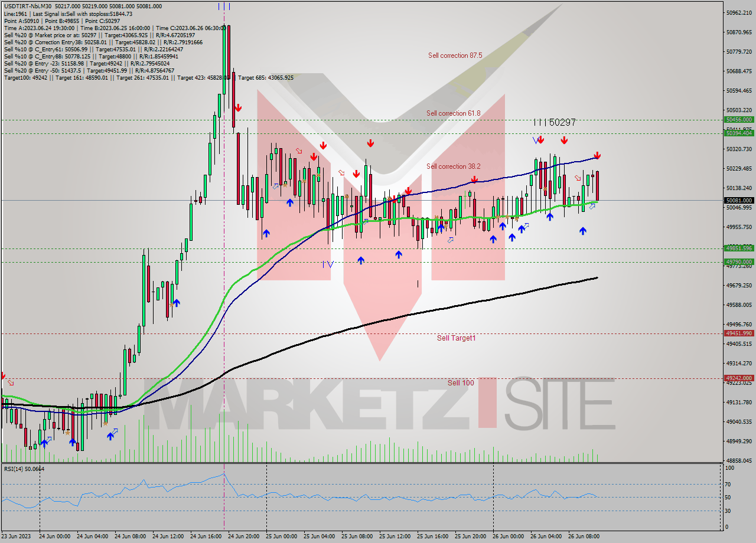Click the red 49451.990 price tag

pos(738,333)
